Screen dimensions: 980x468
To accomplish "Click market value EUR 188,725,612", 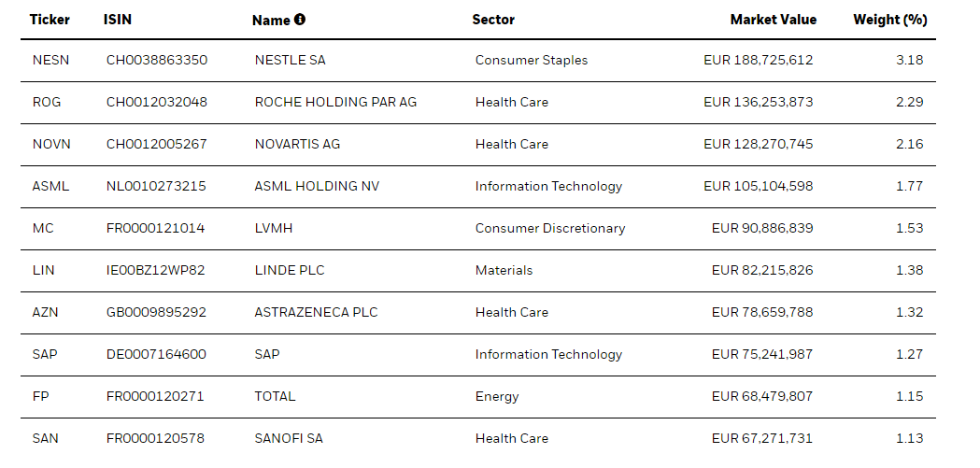I will click(758, 60).
